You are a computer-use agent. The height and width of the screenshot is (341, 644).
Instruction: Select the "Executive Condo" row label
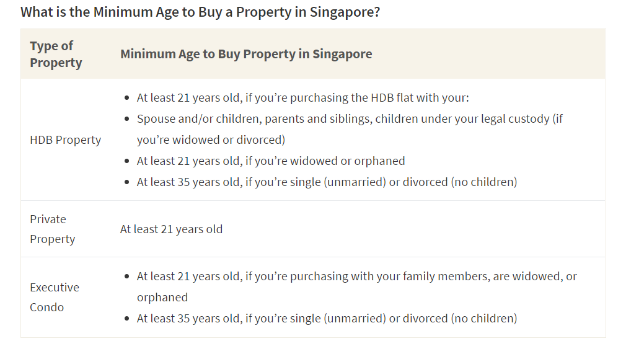[x=55, y=297]
